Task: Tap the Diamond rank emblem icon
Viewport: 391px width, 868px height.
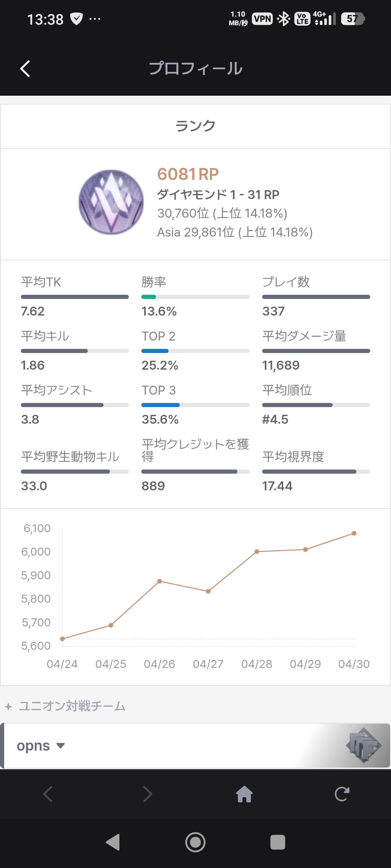Action: tap(111, 202)
